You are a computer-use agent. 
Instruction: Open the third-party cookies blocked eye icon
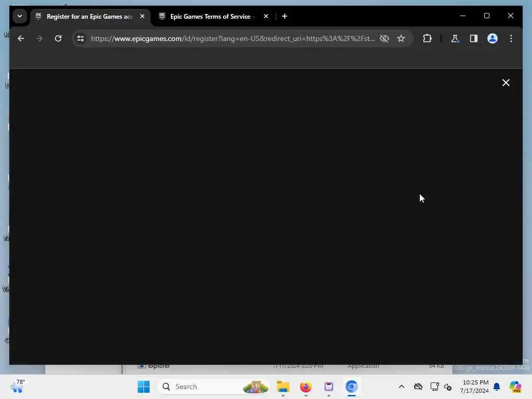[384, 38]
